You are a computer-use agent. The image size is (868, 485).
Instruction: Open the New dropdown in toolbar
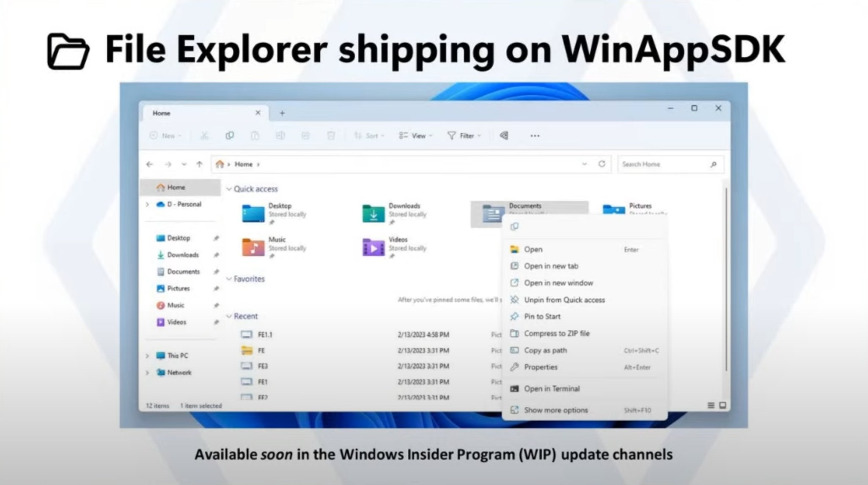pos(166,136)
